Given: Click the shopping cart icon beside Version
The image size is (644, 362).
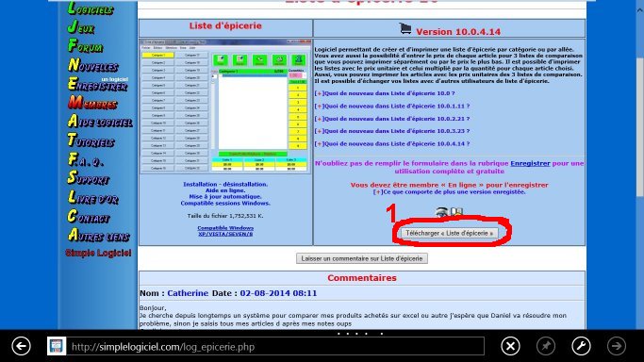Looking at the screenshot, I should pyautogui.click(x=405, y=28).
